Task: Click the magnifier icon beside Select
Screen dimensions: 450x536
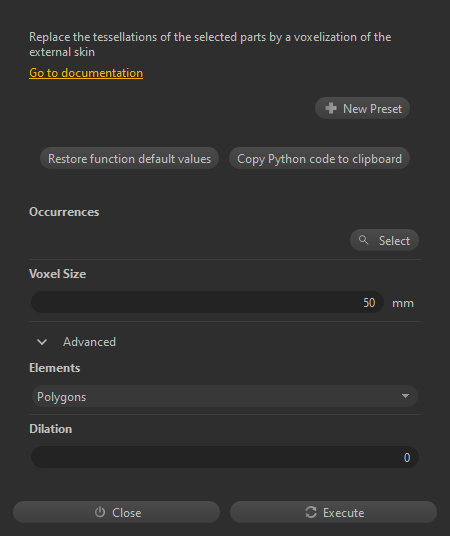Action: click(x=363, y=240)
